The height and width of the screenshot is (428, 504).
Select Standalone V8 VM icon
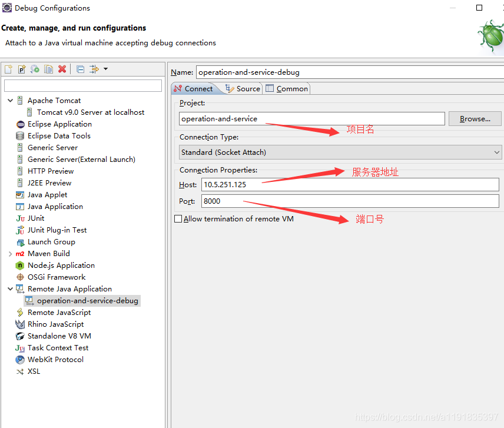(20, 336)
